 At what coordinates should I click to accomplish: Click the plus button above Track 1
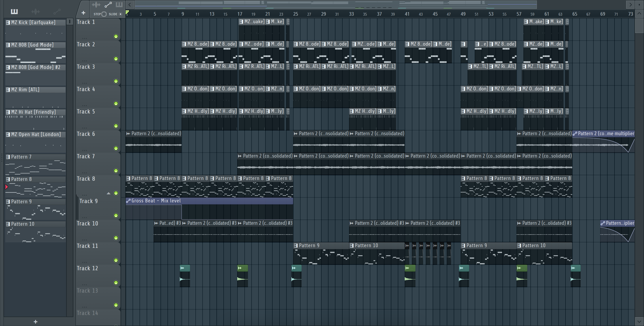[x=83, y=13]
